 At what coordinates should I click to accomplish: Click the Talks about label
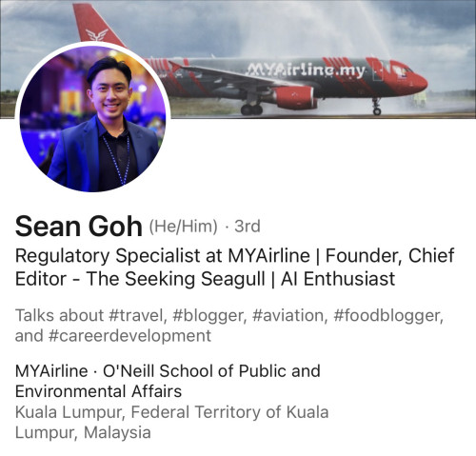(59, 315)
